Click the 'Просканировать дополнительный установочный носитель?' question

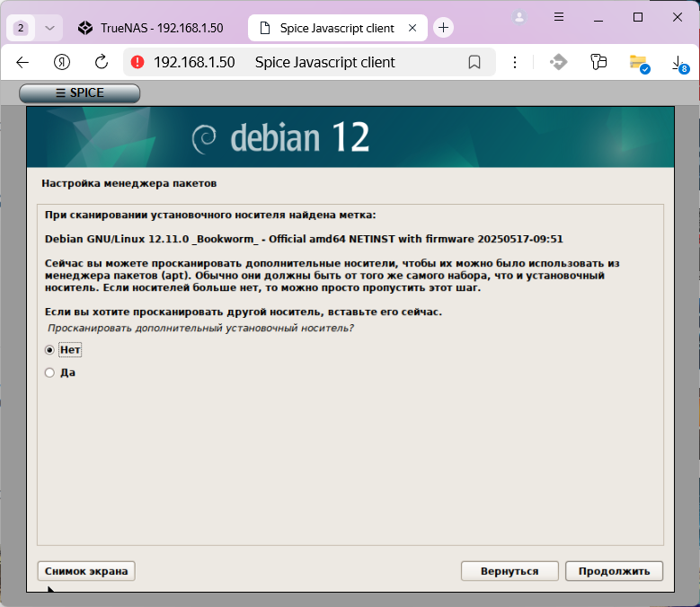click(200, 329)
